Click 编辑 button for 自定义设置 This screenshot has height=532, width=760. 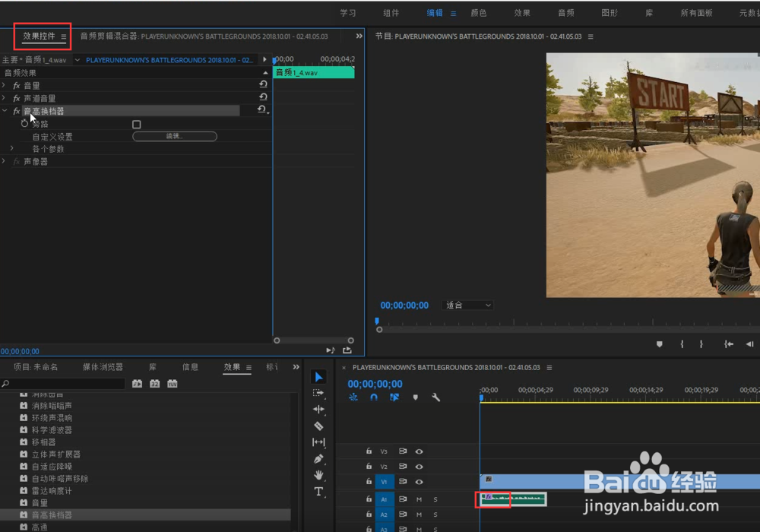pyautogui.click(x=175, y=137)
